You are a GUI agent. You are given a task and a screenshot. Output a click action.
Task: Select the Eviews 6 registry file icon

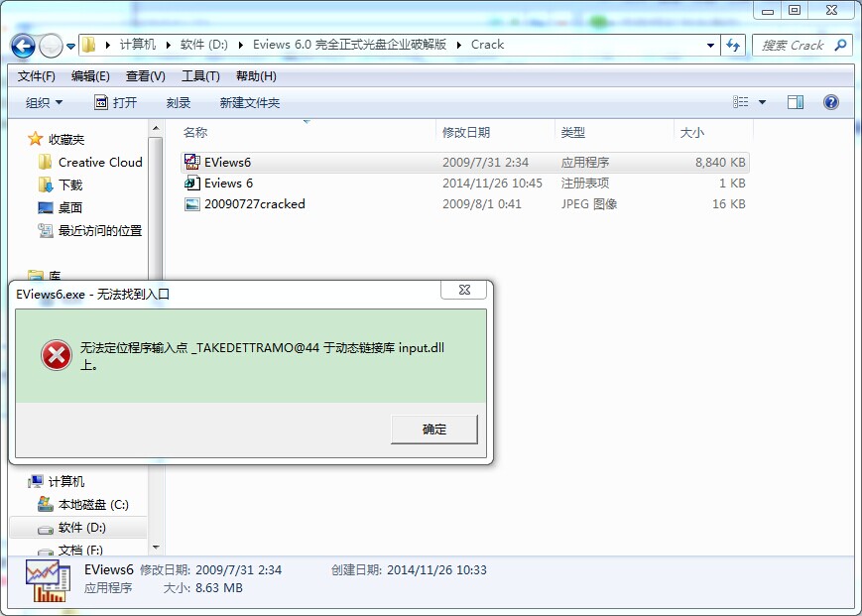tap(191, 183)
